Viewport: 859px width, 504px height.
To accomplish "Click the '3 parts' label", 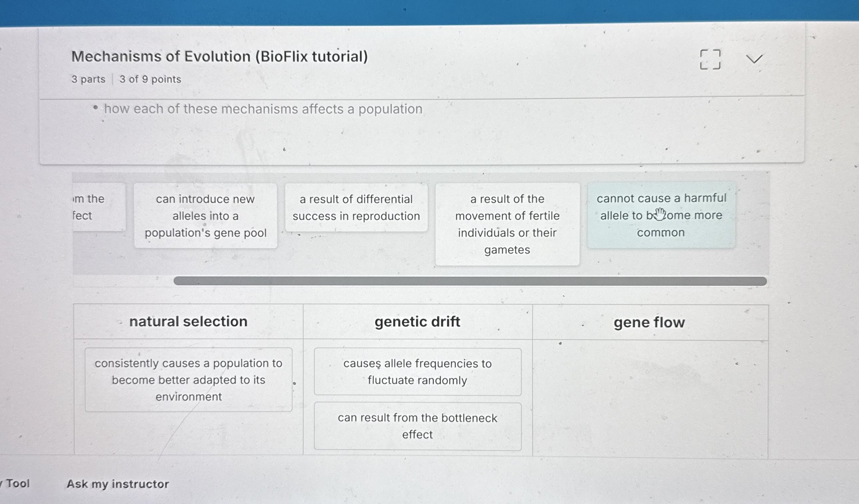I will coord(89,79).
